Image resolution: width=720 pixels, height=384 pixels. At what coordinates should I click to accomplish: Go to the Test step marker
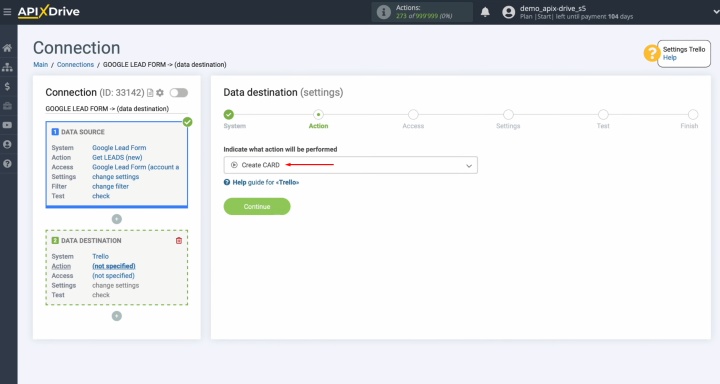click(x=603, y=114)
